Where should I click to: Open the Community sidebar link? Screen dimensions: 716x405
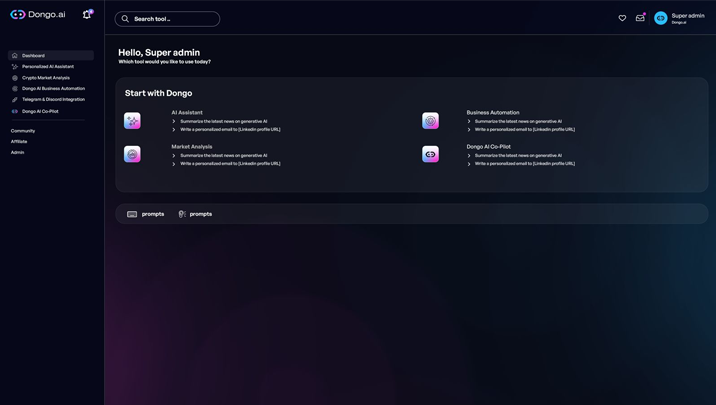click(23, 131)
